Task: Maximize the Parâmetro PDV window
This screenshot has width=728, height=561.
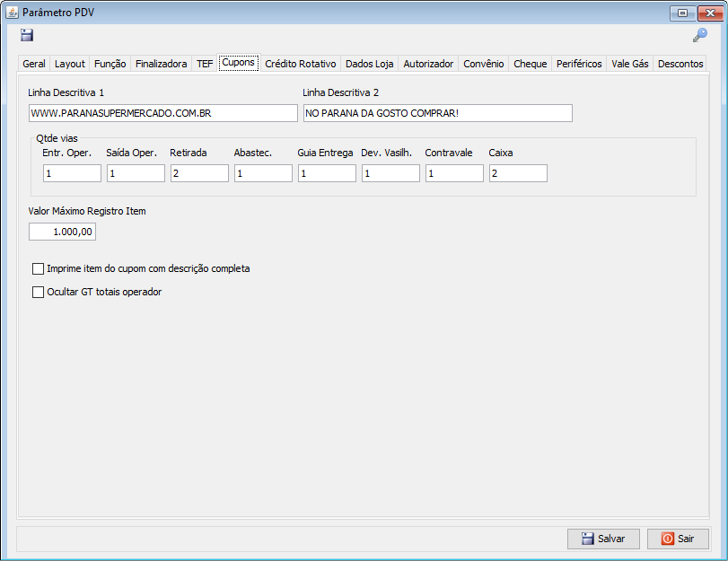Action: coord(683,13)
